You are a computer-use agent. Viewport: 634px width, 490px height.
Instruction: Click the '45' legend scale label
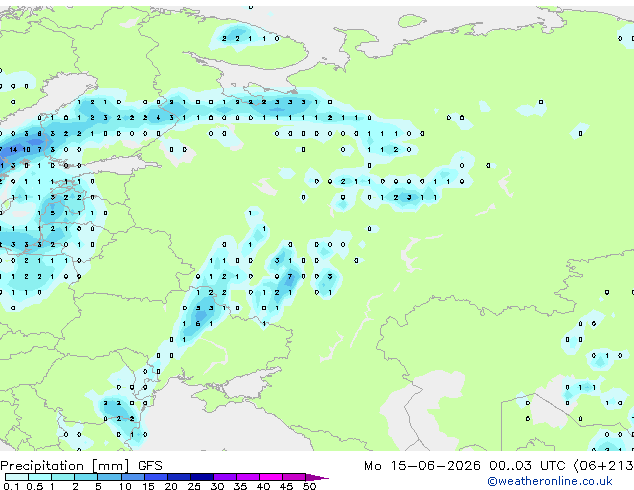pyautogui.click(x=286, y=486)
